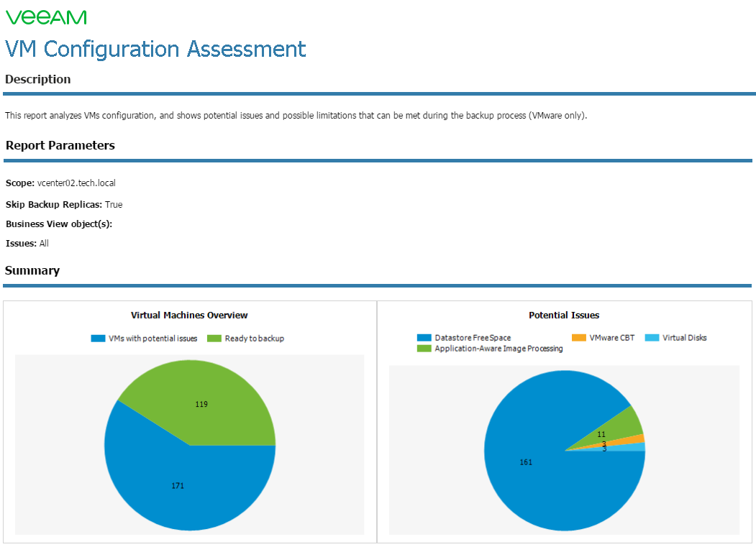
Task: Click the 'Datastore Free Space' legend label
Action: (x=473, y=338)
